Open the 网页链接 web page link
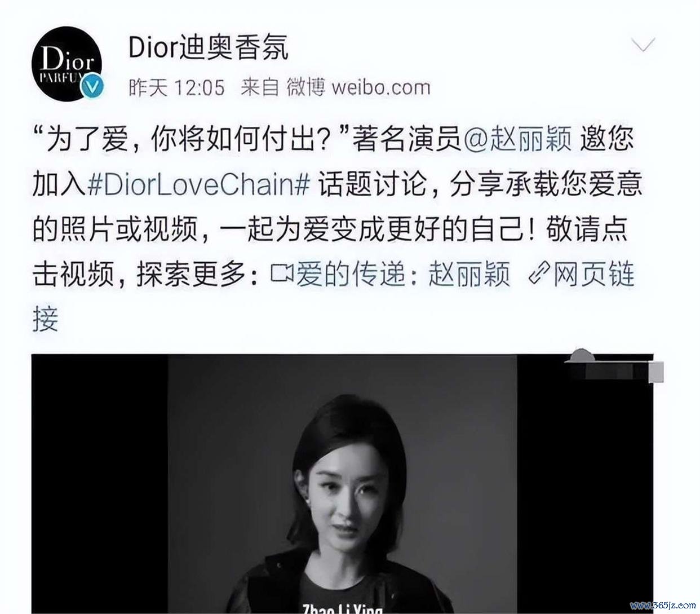 pos(594,274)
